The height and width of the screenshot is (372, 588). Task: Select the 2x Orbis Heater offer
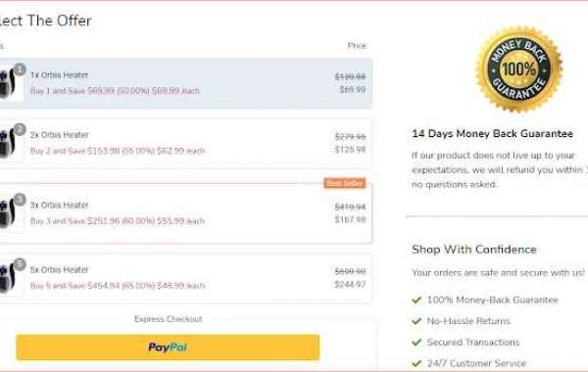tap(185, 143)
